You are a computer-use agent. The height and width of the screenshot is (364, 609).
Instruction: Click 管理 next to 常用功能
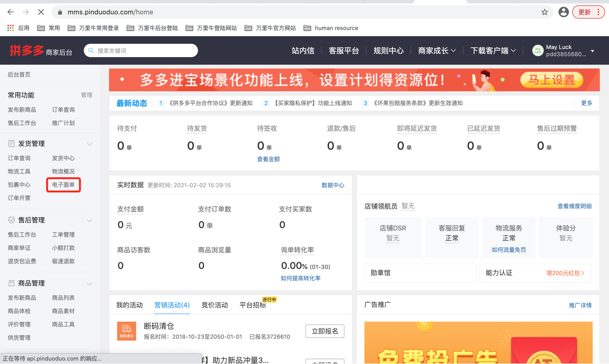point(87,95)
